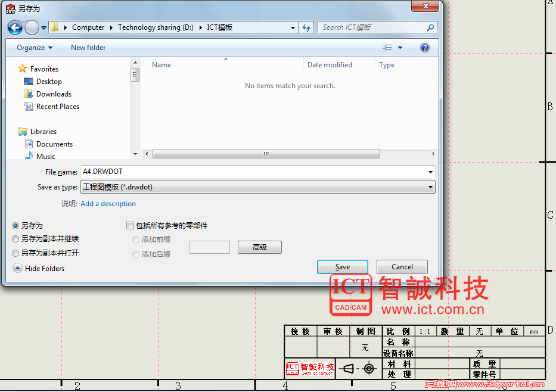Viewport: 556px width, 392px height.
Task: Select Computer in the address breadcrumb
Action: [x=88, y=27]
